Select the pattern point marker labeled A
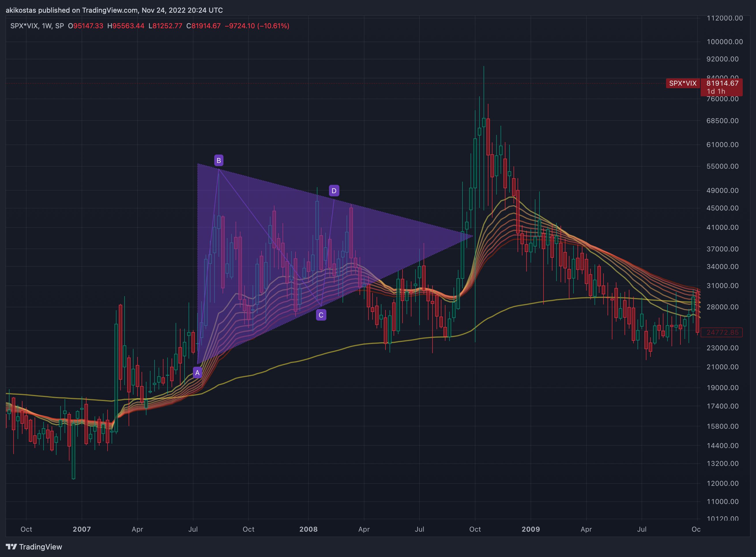Viewport: 756px width, 557px height. pos(197,373)
